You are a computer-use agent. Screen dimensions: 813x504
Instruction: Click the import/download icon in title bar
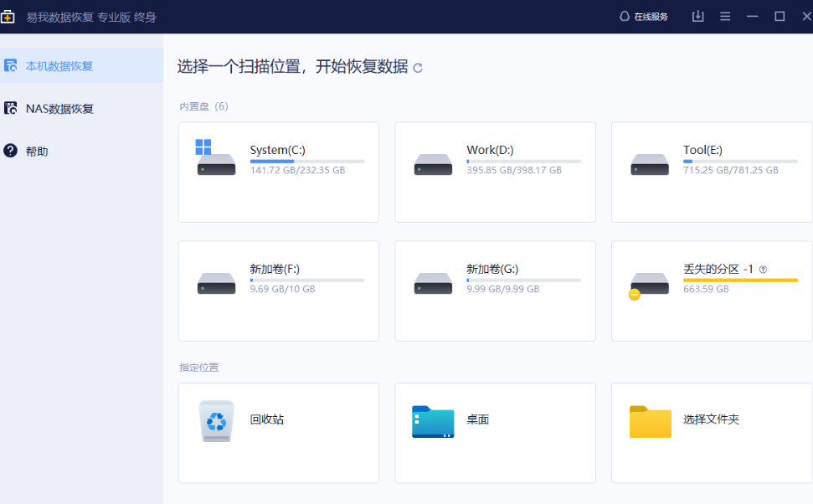697,17
